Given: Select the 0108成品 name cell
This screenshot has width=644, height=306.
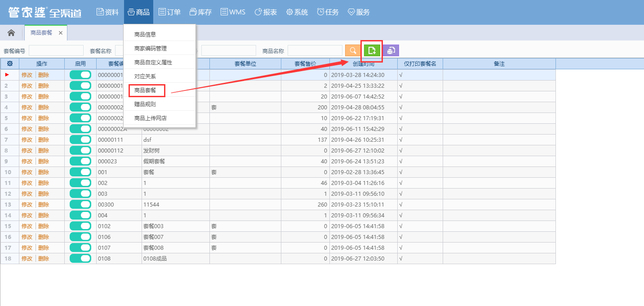Looking at the screenshot, I should 176,259.
